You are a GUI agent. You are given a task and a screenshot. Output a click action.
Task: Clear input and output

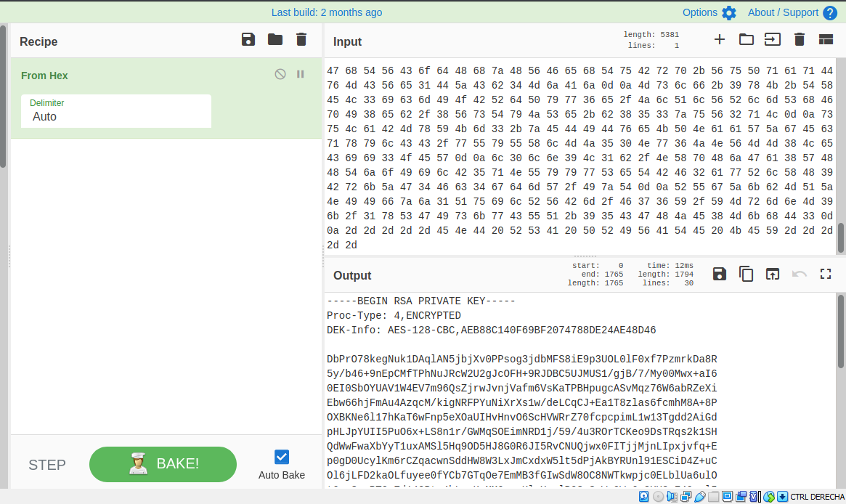coord(800,40)
